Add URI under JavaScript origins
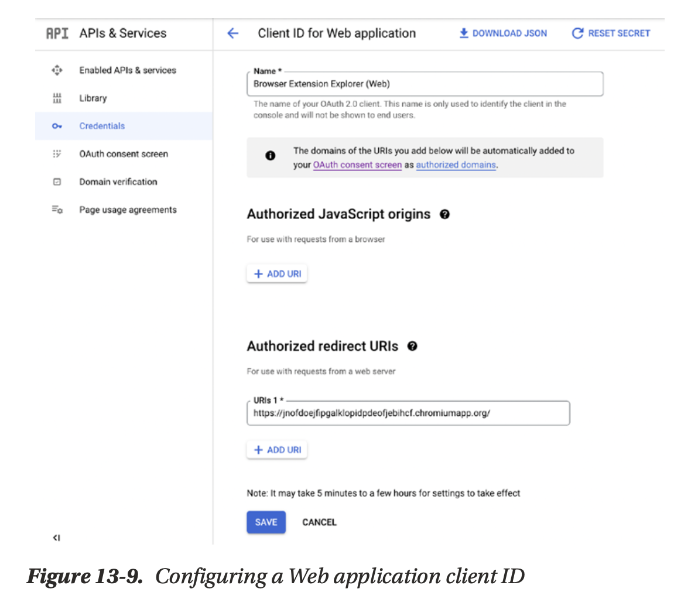The image size is (691, 616). [x=277, y=274]
